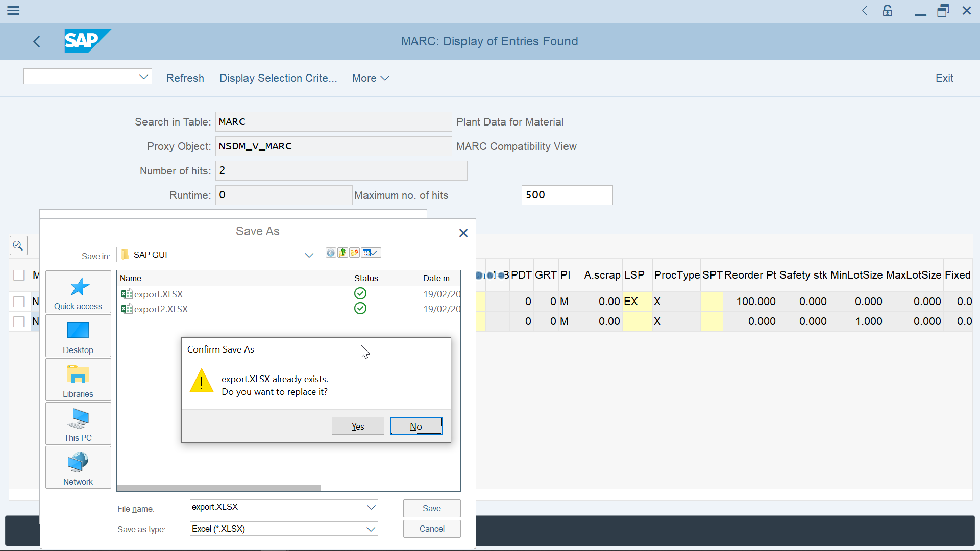Click Yes to replace export.XLSX

[357, 426]
